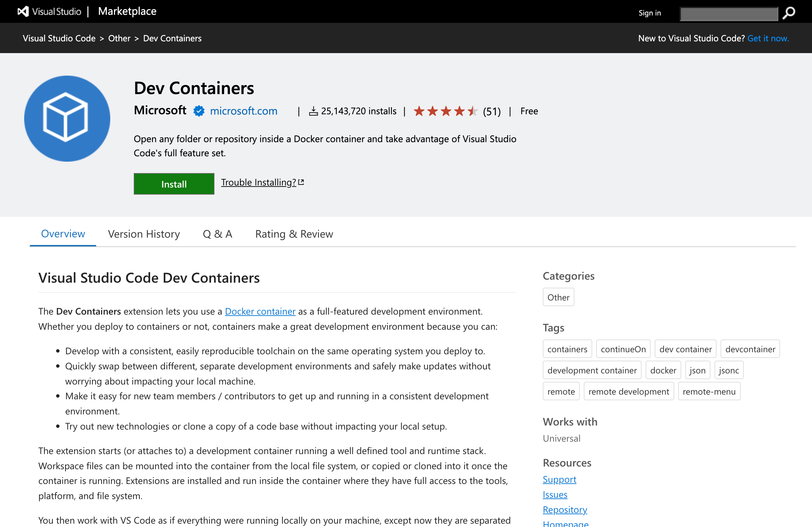Open the Other breadcrumb link
812x527 pixels.
pyautogui.click(x=119, y=38)
